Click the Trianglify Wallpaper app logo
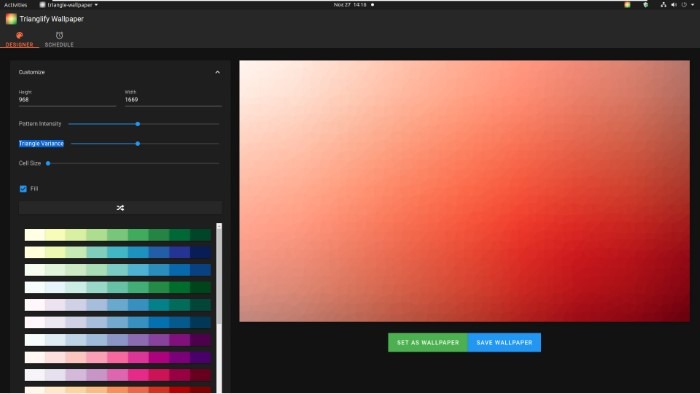The height and width of the screenshot is (394, 700). [11, 19]
